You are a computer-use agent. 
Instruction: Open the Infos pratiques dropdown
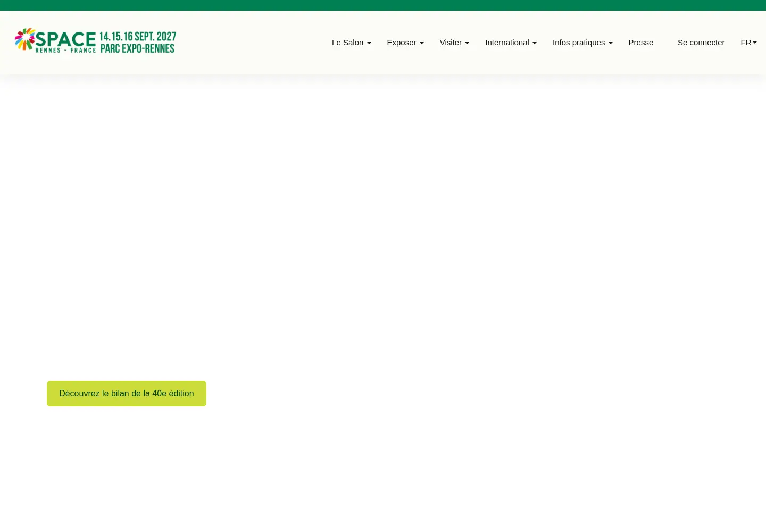pyautogui.click(x=582, y=43)
